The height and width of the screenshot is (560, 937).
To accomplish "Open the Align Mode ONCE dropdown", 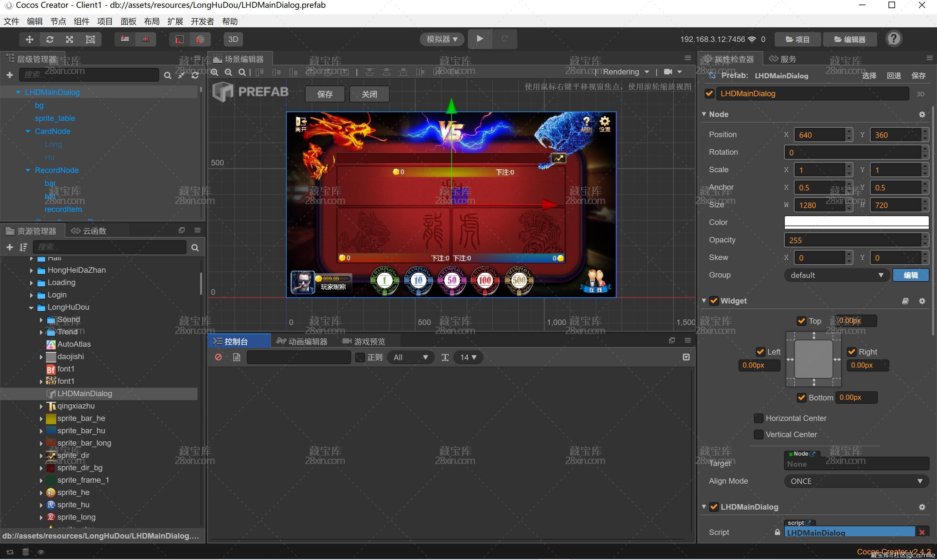I will (856, 481).
